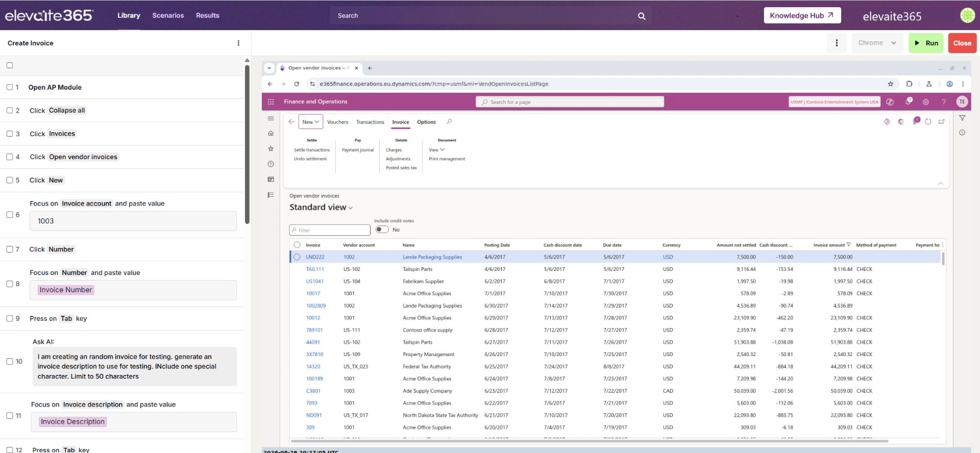This screenshot has width=980, height=453.
Task: Expand the View dropdown under Document
Action: (x=436, y=150)
